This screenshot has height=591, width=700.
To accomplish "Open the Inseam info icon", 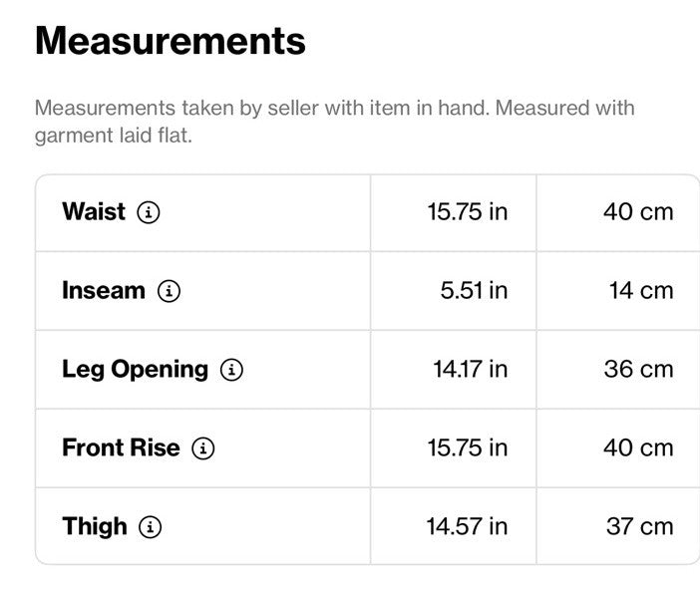I will pos(169,291).
